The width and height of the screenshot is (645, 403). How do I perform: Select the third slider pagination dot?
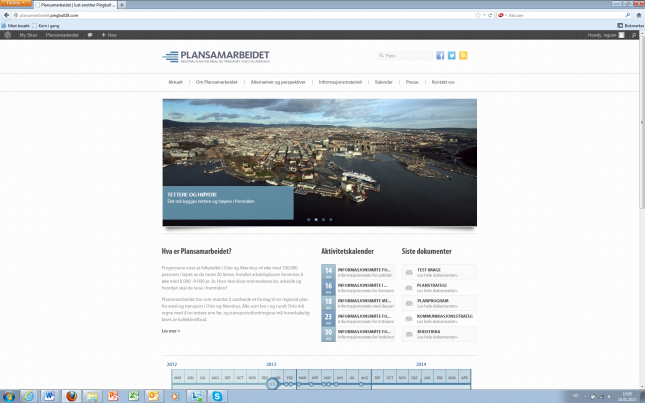[x=323, y=220]
